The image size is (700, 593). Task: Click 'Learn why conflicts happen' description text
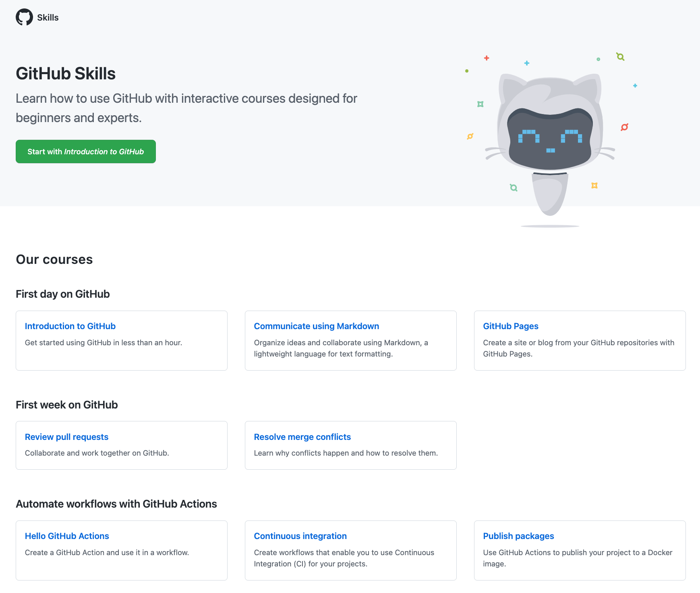click(346, 453)
